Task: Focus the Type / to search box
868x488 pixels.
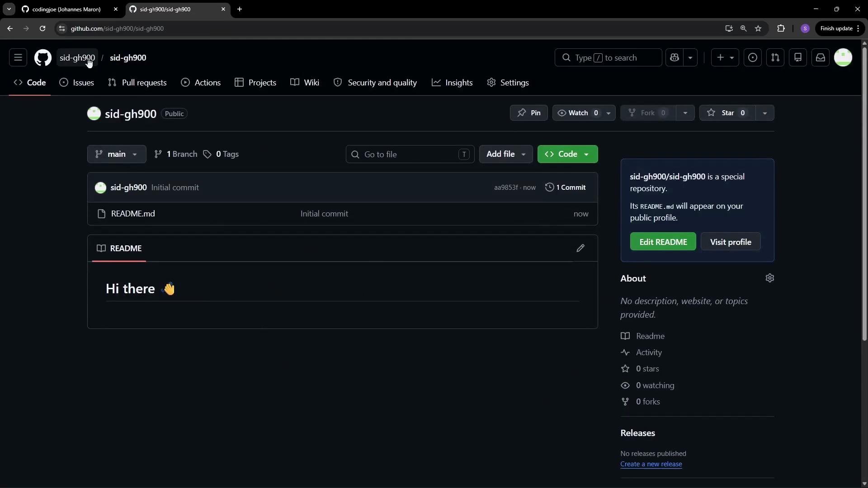Action: tap(608, 57)
